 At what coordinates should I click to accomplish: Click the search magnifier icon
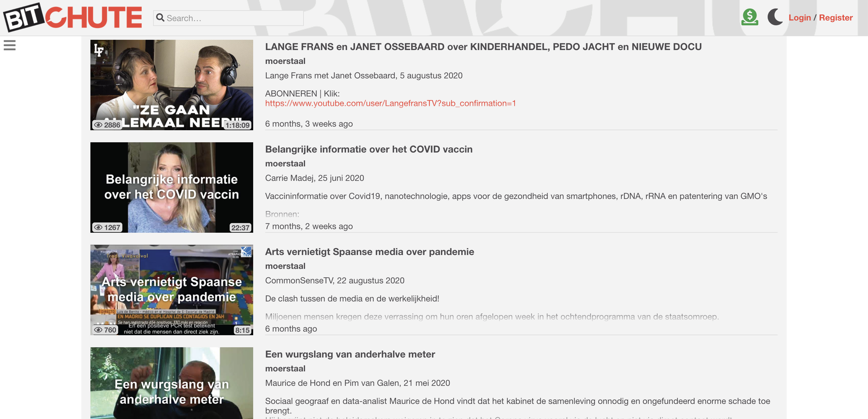160,17
